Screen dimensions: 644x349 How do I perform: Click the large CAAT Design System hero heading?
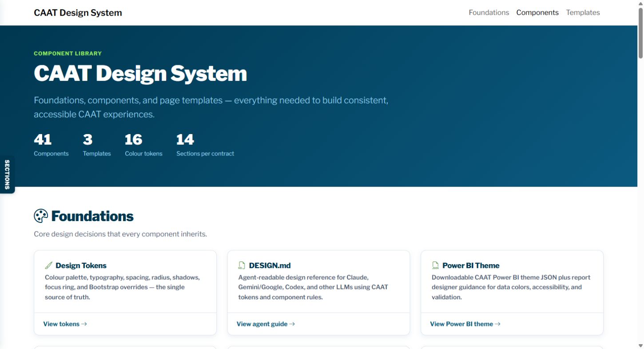(140, 73)
